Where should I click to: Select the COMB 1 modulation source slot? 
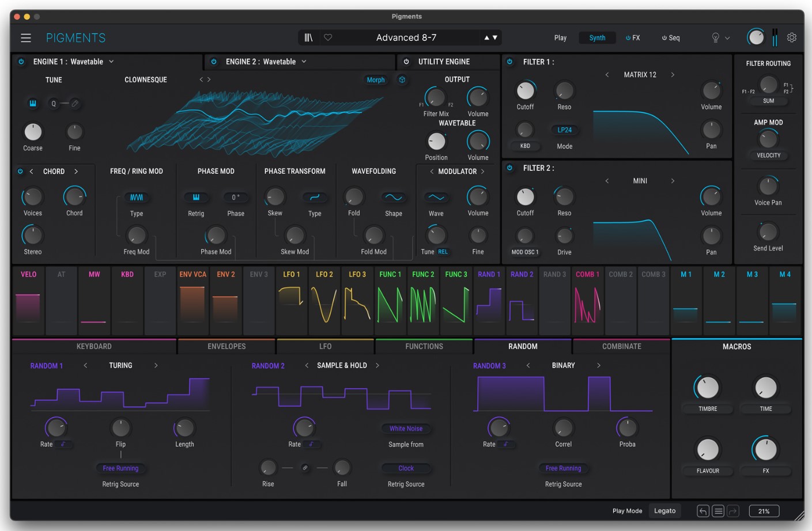click(x=587, y=300)
